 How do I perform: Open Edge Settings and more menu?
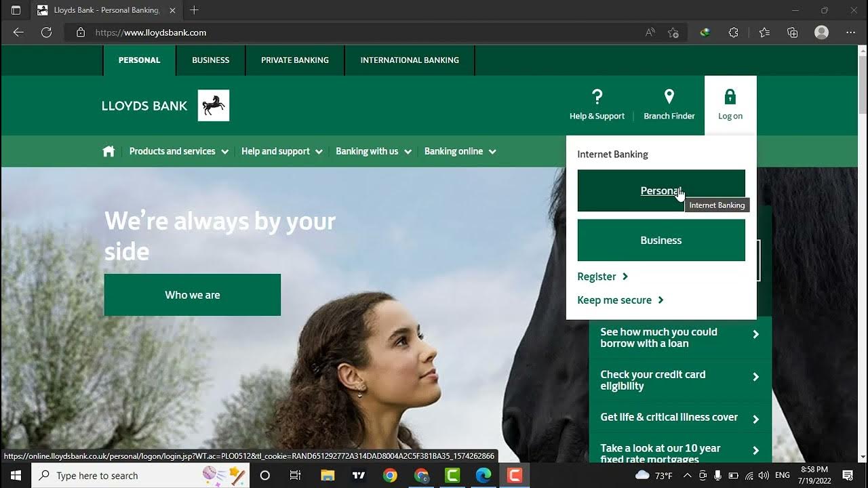click(x=850, y=33)
